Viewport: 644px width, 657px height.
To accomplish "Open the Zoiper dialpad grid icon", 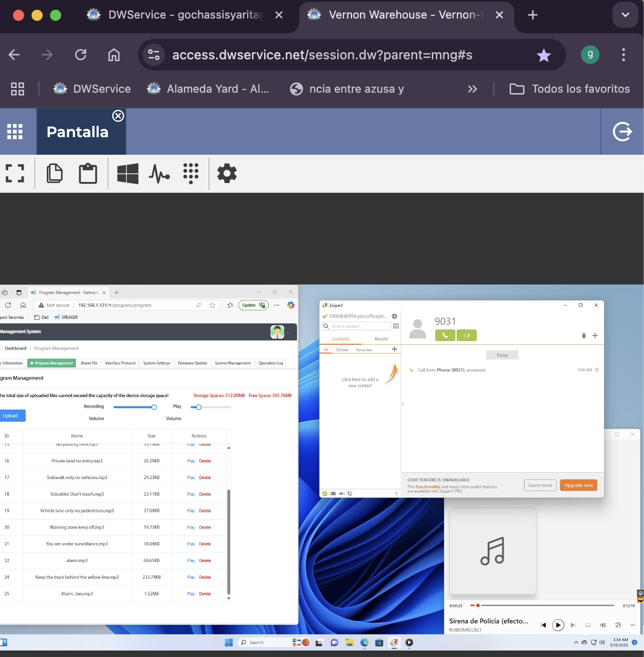I will (x=396, y=326).
